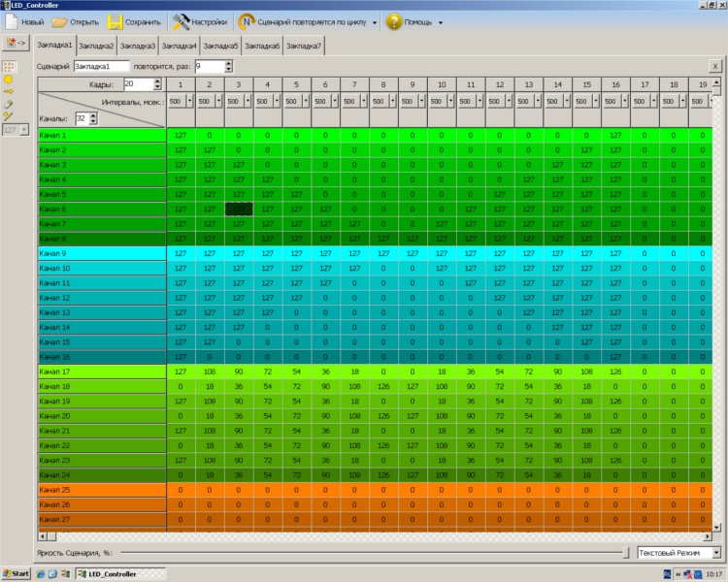Click the network tray icon
728x582 pixels.
688,574
